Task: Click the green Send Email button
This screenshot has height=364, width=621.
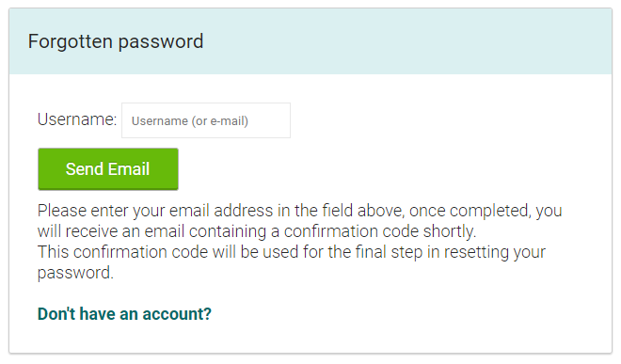Action: pos(108,169)
